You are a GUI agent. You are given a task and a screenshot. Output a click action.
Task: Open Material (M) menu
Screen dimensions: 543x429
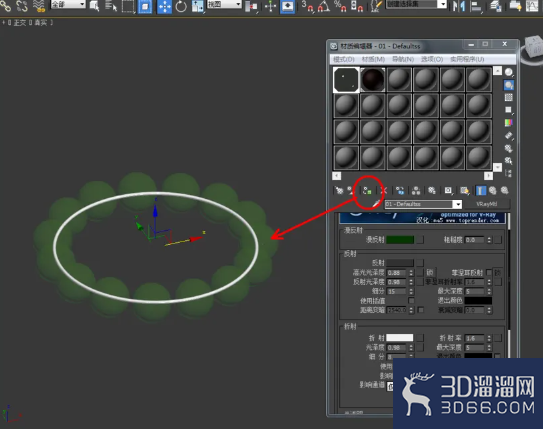(373, 59)
